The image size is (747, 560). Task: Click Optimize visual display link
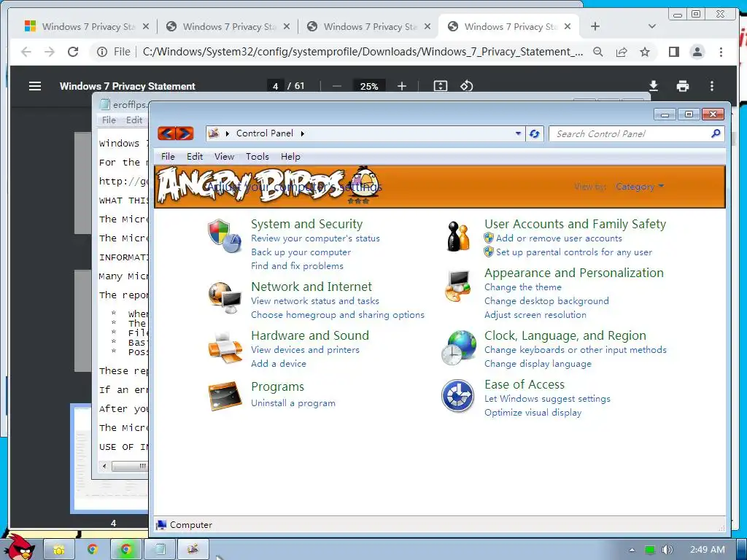coord(533,413)
